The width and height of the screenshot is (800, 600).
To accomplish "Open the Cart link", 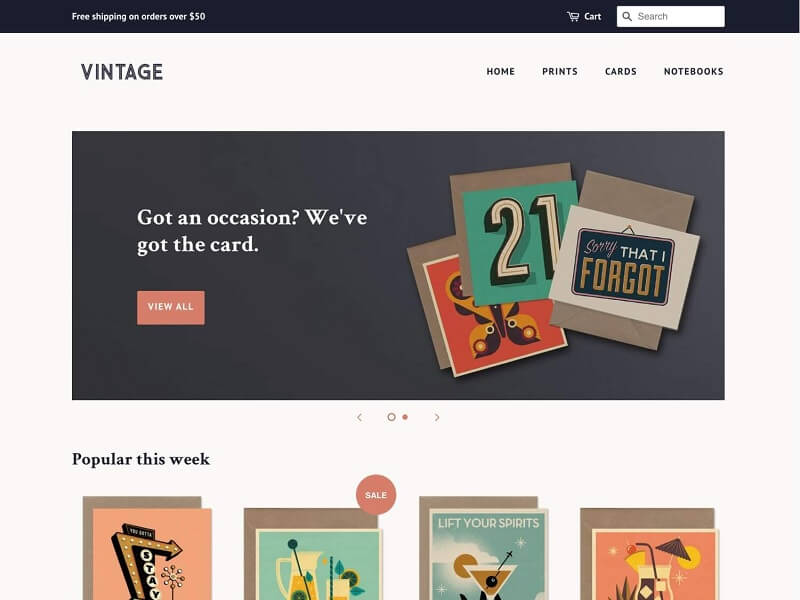I will (592, 16).
